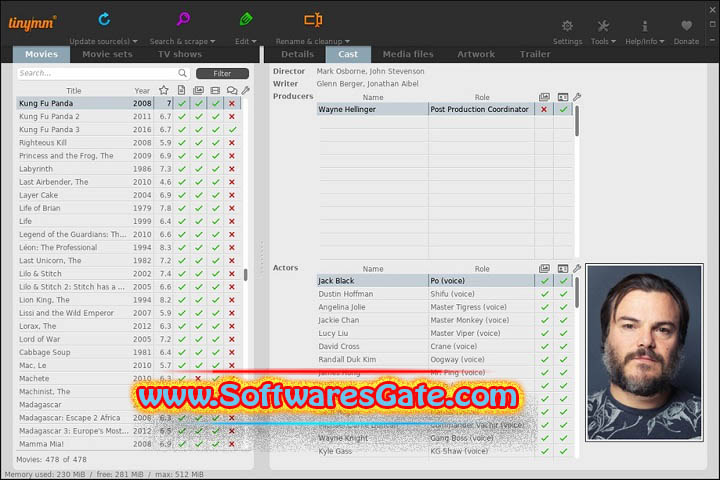Image resolution: width=720 pixels, height=480 pixels.
Task: Click actors table image column icon
Action: pyautogui.click(x=544, y=268)
